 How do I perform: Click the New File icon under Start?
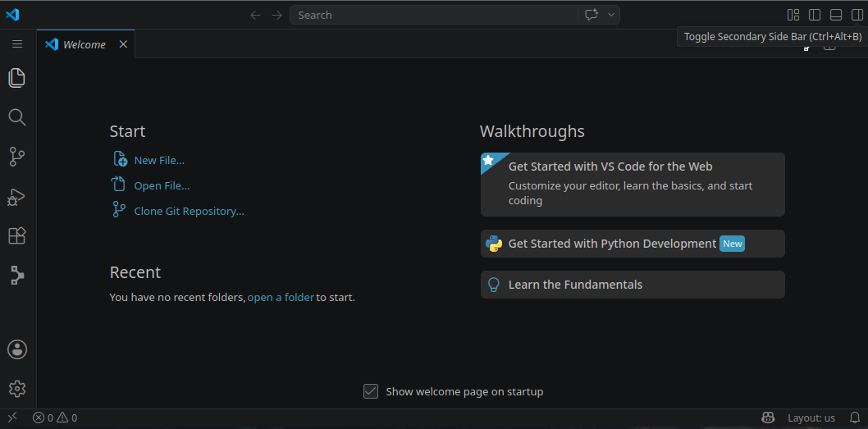point(120,159)
